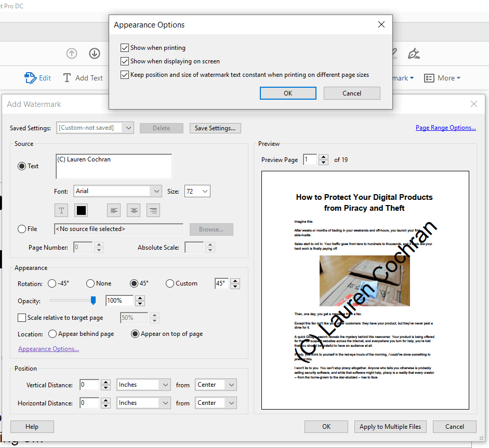Image resolution: width=489 pixels, height=448 pixels.
Task: Select the centered text alignment icon
Action: (134, 210)
